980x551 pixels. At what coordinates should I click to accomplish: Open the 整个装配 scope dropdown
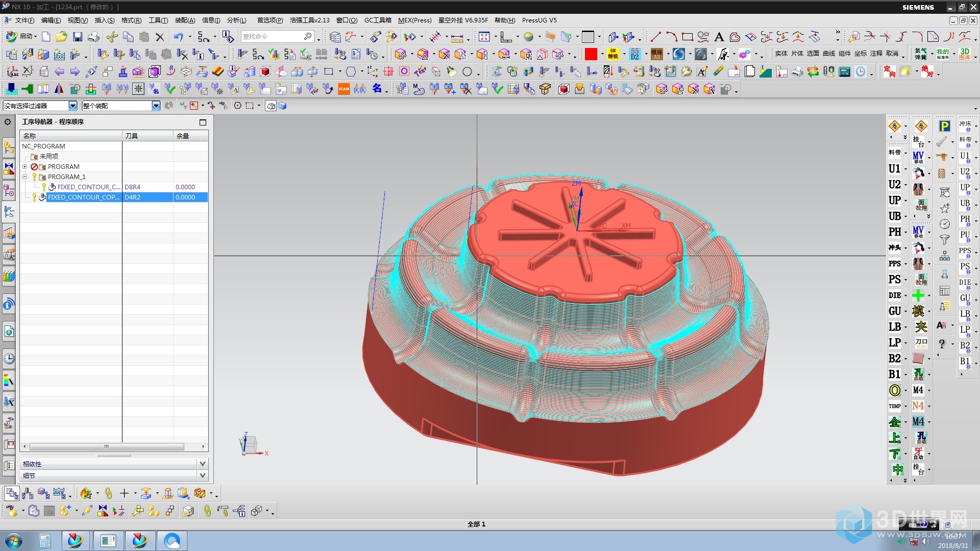[x=156, y=106]
